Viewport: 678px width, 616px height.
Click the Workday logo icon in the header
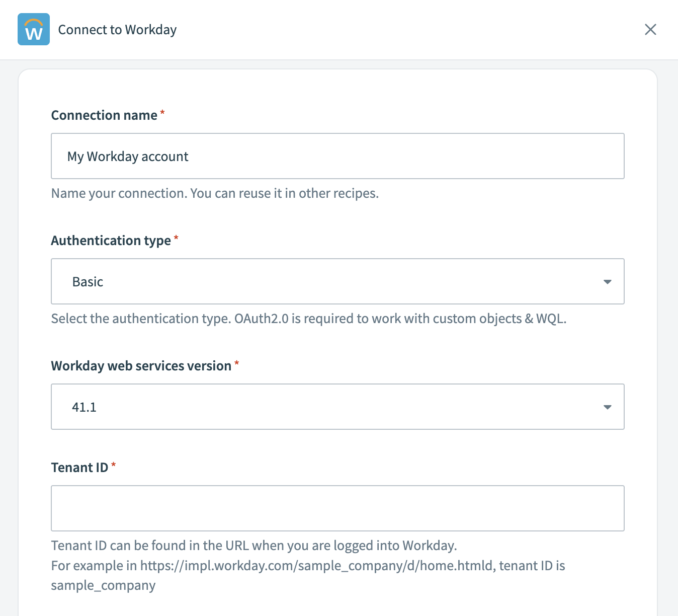33,29
